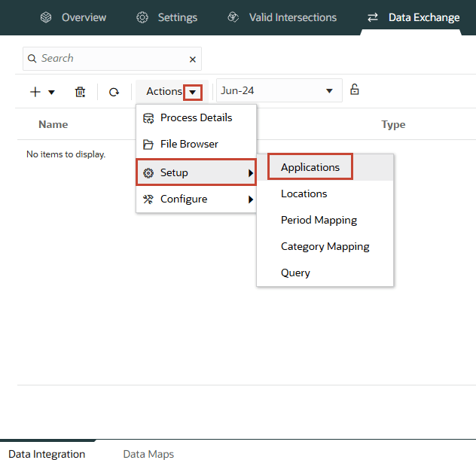The height and width of the screenshot is (460, 476).
Task: Click the plus add icon
Action: [35, 92]
